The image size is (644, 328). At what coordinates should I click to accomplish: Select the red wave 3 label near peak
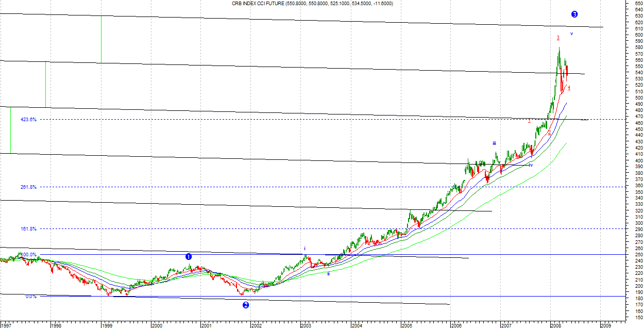pos(558,38)
